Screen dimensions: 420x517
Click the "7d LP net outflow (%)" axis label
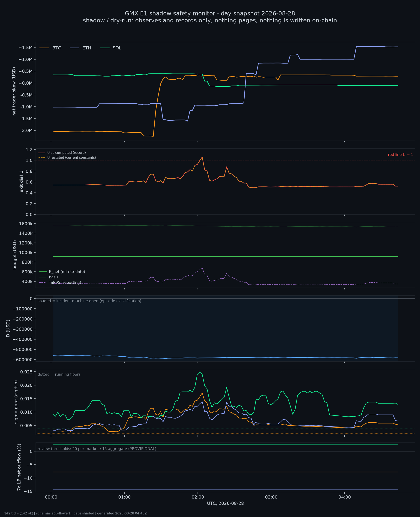(19, 467)
